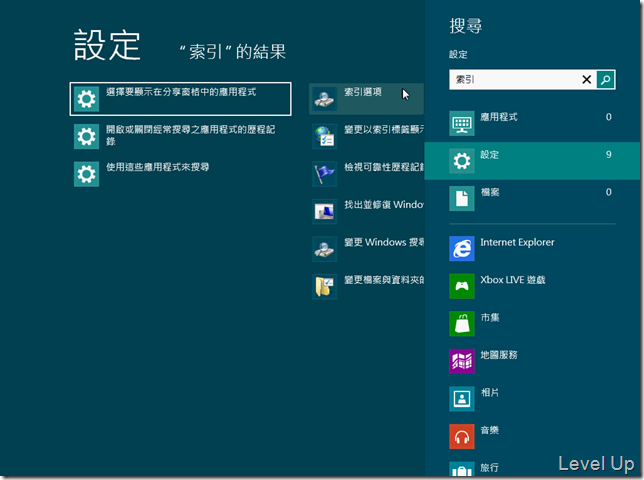Click the 旅行 suitcase icon
The image size is (644, 480).
point(462,469)
